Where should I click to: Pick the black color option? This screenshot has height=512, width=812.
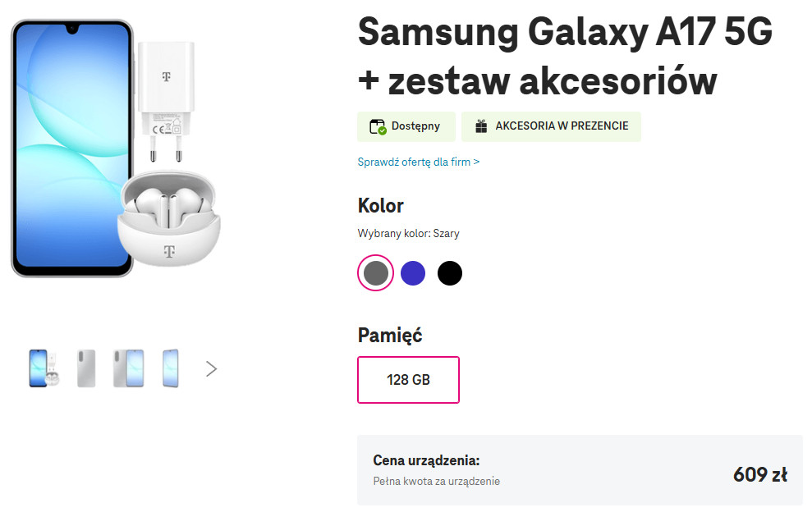click(x=450, y=273)
